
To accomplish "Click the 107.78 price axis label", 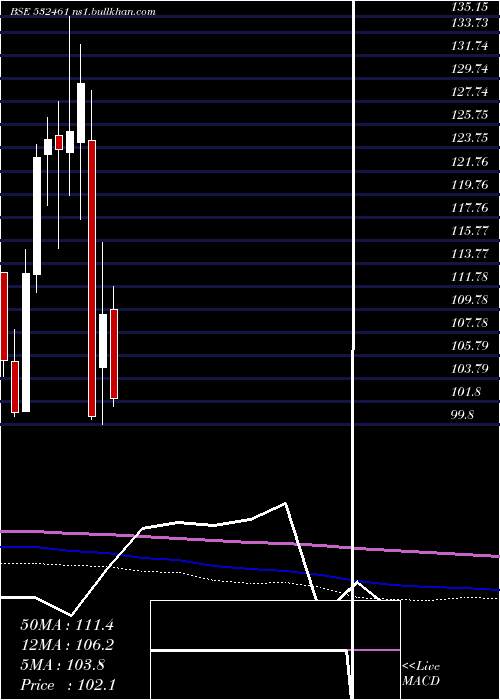I will coord(469,322).
